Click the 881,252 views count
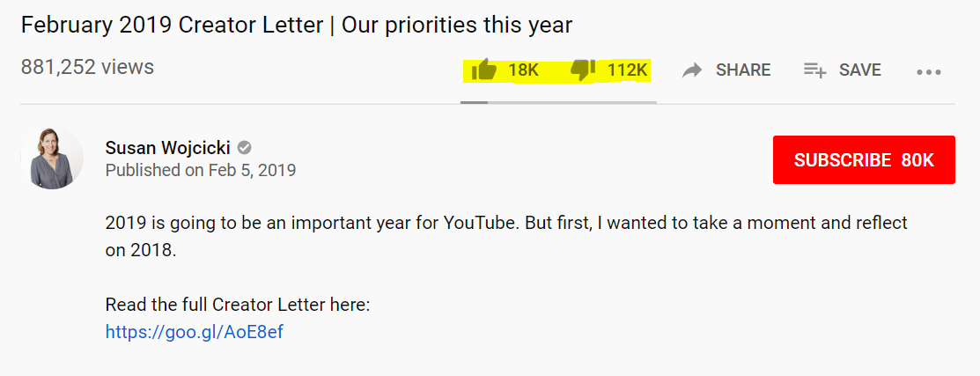Image resolution: width=980 pixels, height=376 pixels. tap(87, 67)
